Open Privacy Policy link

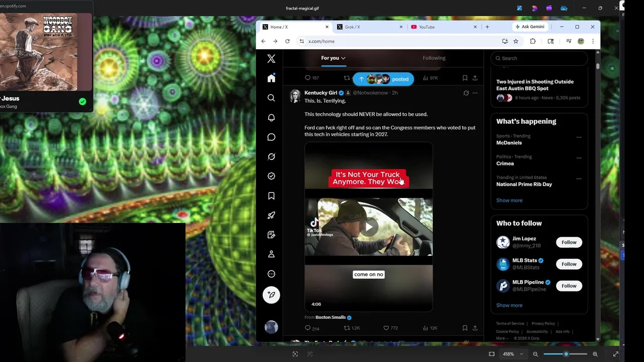click(543, 324)
